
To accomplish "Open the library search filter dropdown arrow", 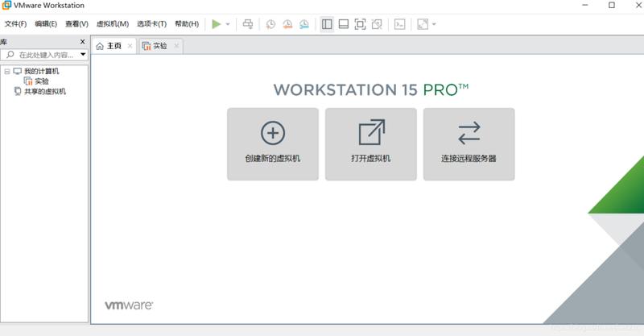I will click(83, 55).
